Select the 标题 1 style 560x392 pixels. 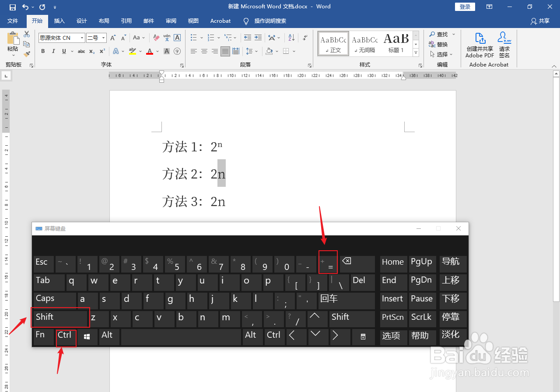click(396, 43)
